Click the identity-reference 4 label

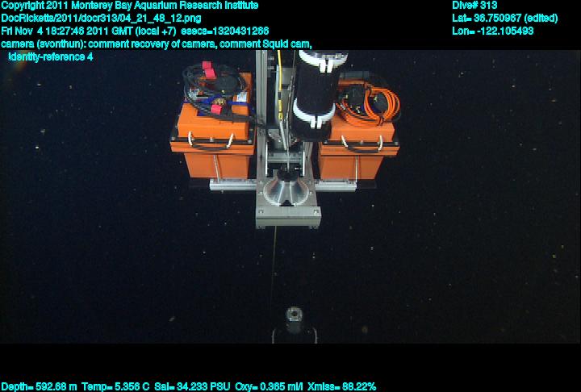[x=50, y=56]
